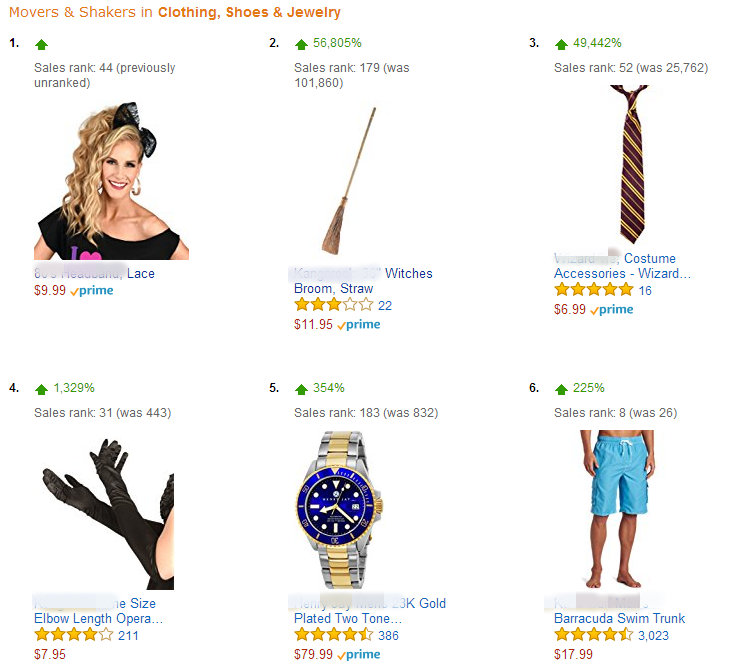The image size is (750, 671).
Task: Click the green arrow next to 1,329%
Action: [x=42, y=389]
